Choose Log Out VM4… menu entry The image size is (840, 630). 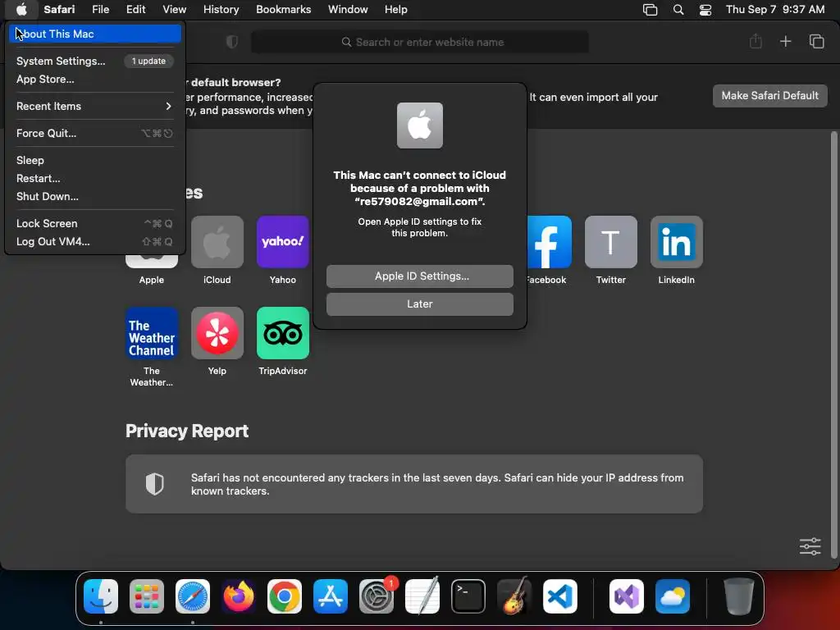click(95, 242)
